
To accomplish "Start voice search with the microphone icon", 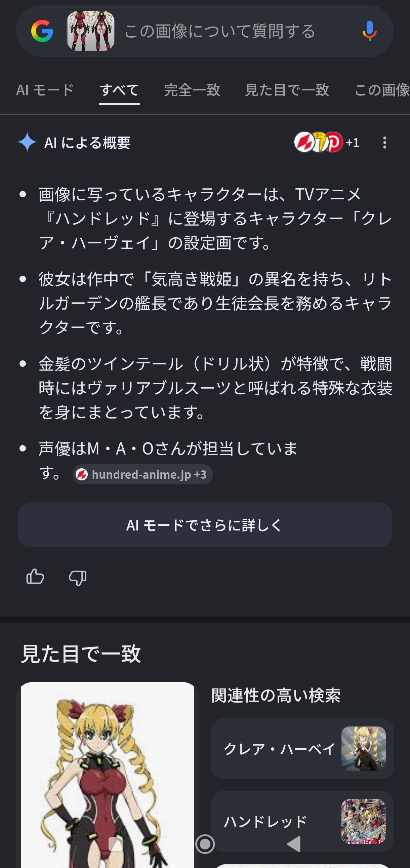I will pos(369,31).
